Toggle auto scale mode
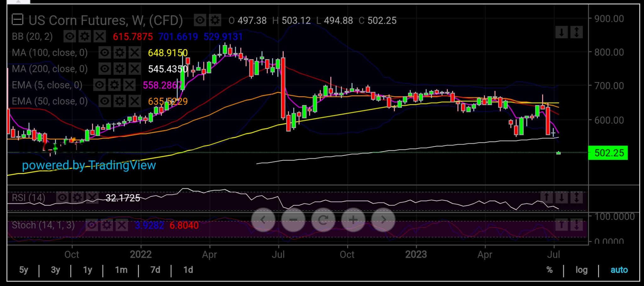 click(x=619, y=270)
